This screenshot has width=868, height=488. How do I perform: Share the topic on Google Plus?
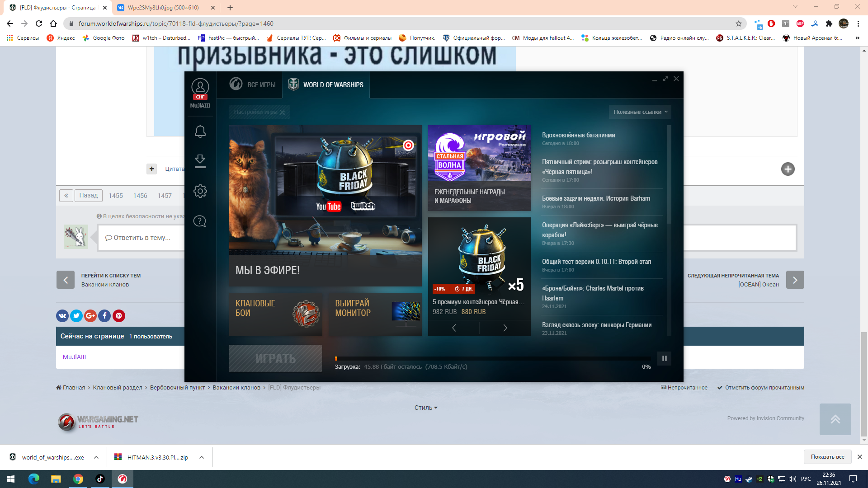90,316
